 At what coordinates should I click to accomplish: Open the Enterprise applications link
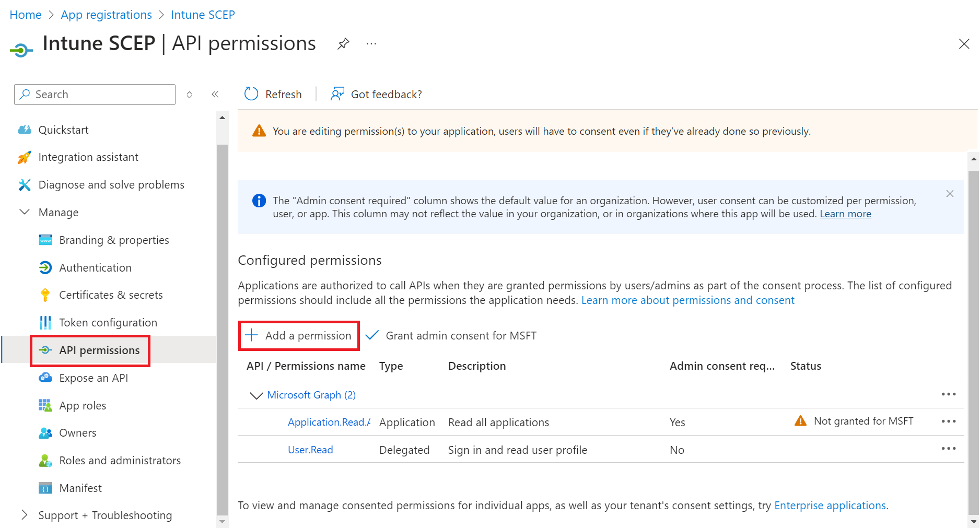(x=830, y=506)
